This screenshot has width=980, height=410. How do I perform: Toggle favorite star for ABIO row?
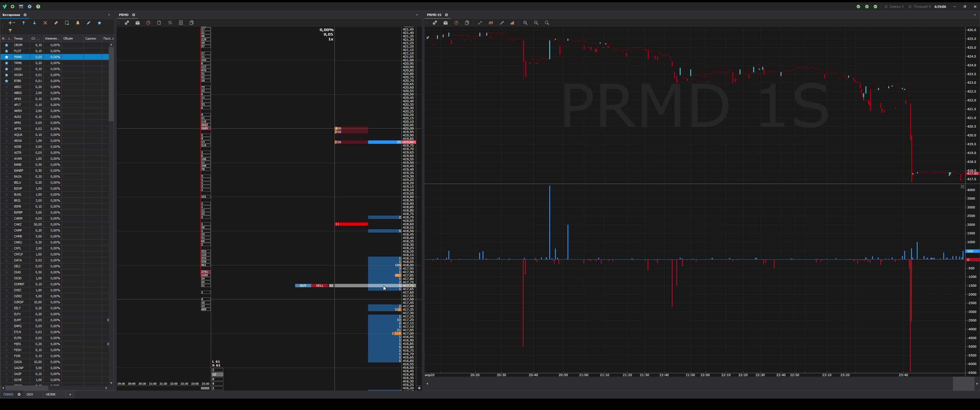point(7,87)
